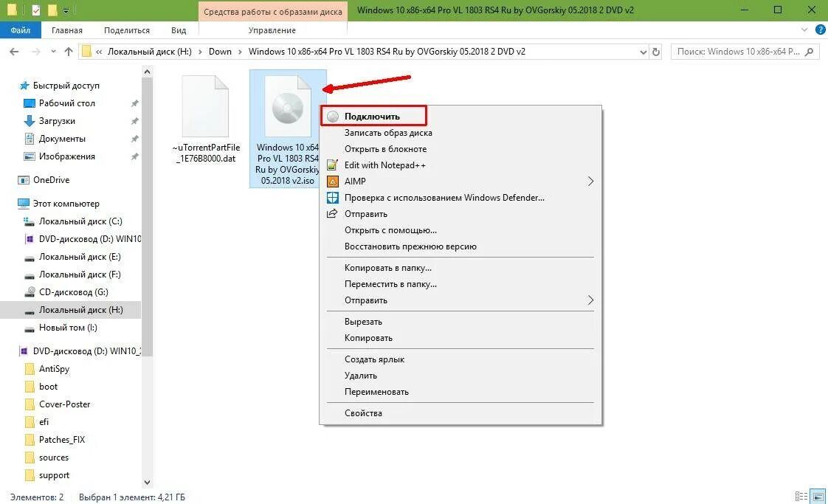Open the Поделиться ribbon tab

[x=127, y=30]
